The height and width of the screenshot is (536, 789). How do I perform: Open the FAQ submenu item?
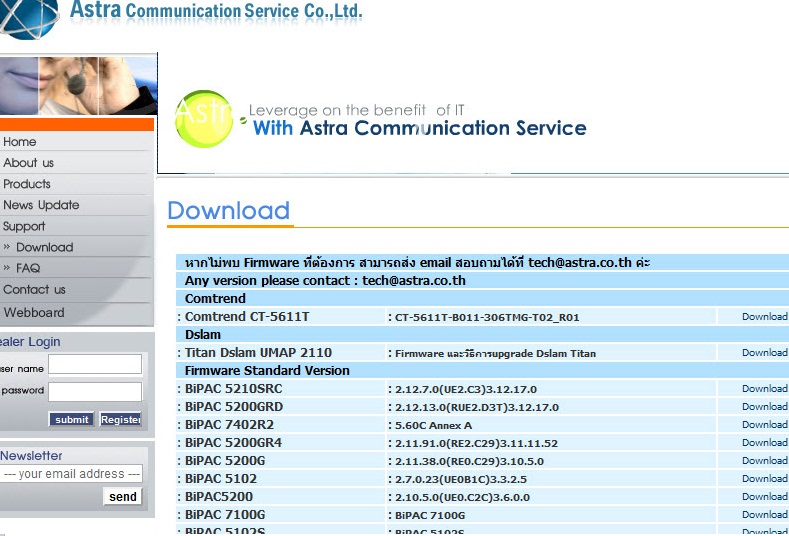28,268
